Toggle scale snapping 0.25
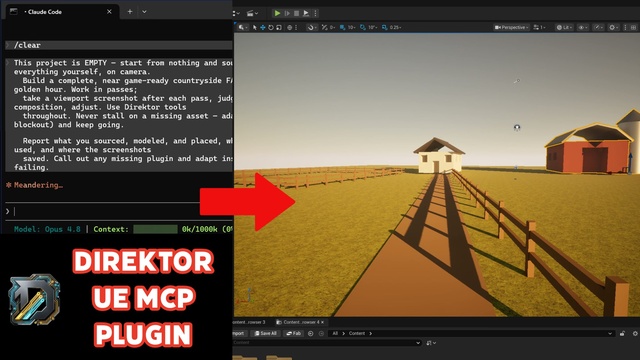The height and width of the screenshot is (360, 640). [391, 27]
